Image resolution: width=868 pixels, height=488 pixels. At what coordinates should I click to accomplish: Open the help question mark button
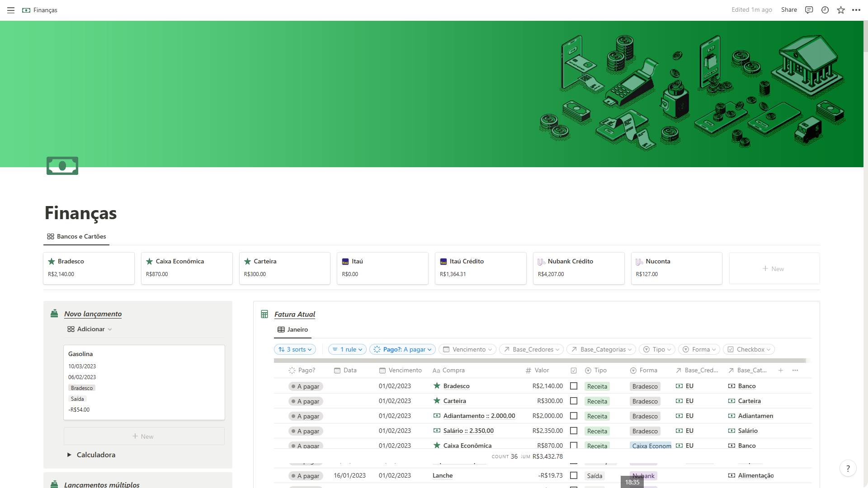pos(848,469)
